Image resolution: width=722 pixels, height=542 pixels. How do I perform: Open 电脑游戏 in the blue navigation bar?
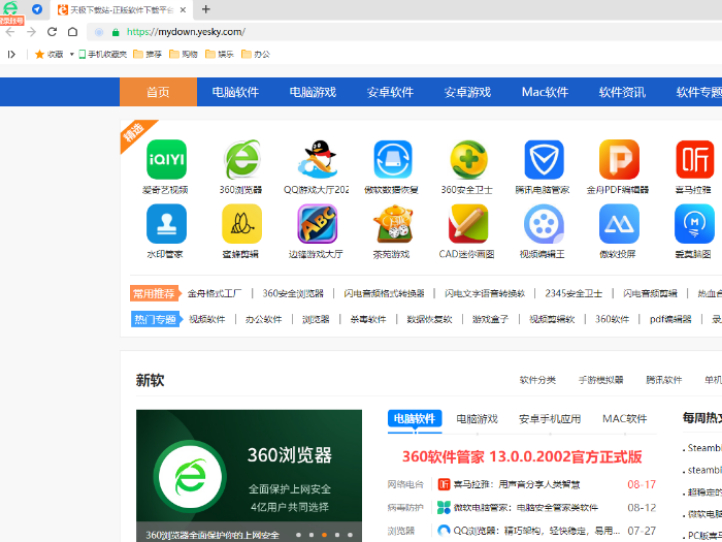(x=313, y=92)
